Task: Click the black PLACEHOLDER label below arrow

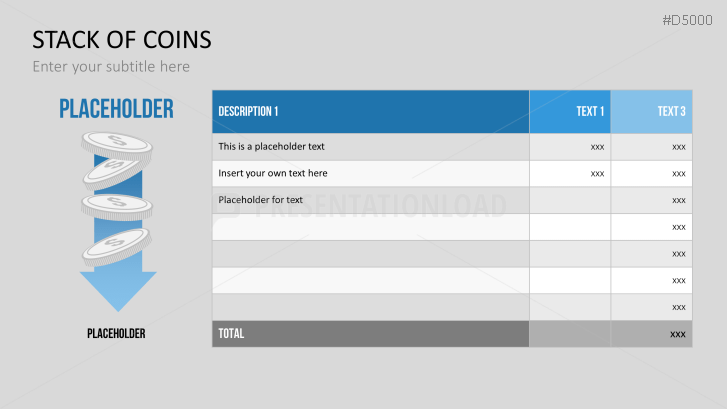Action: coord(116,333)
